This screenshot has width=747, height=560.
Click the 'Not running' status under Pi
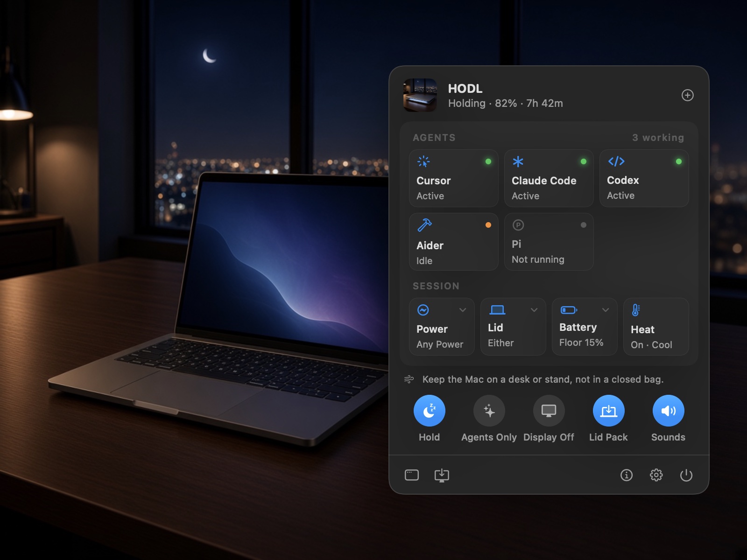(538, 259)
